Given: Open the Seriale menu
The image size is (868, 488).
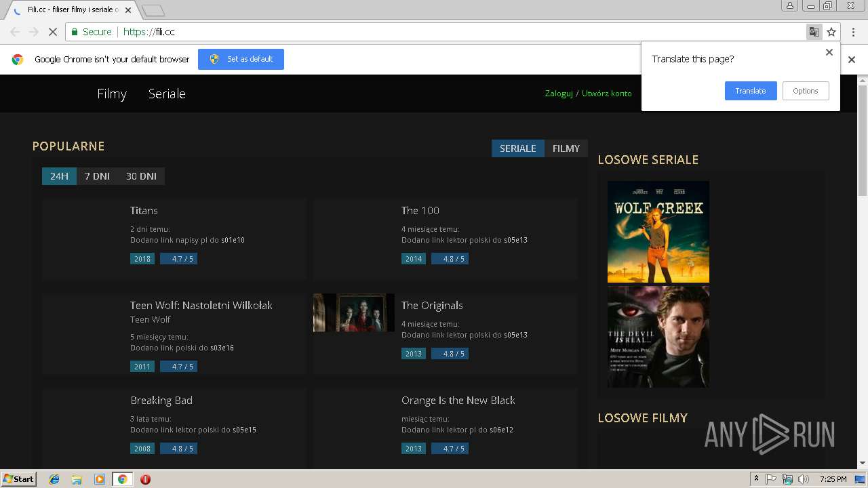Looking at the screenshot, I should pyautogui.click(x=167, y=94).
